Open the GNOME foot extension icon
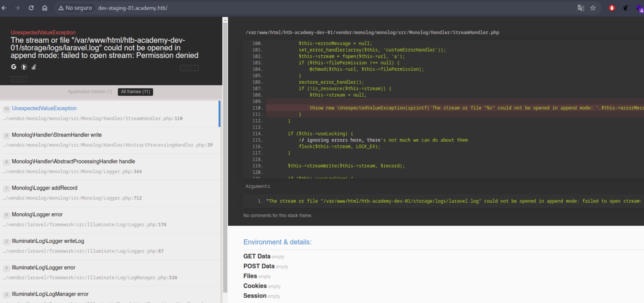This screenshot has width=644, height=303. tap(626, 8)
